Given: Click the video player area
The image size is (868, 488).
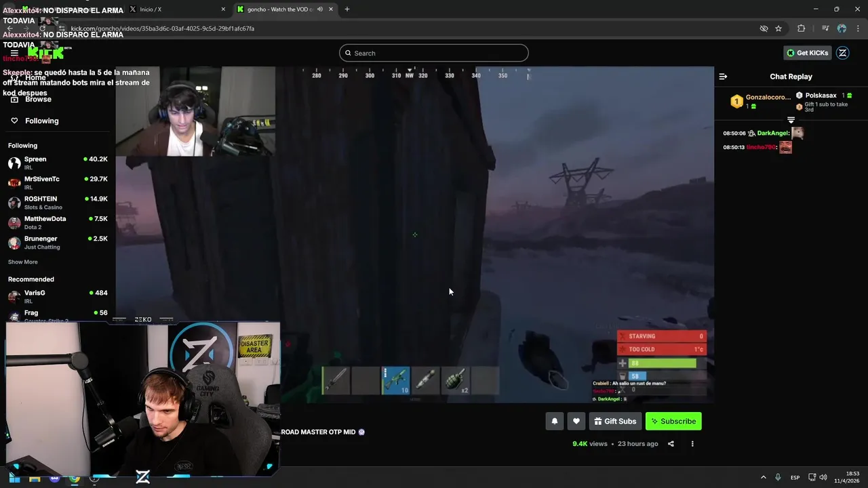Looking at the screenshot, I should (414, 235).
